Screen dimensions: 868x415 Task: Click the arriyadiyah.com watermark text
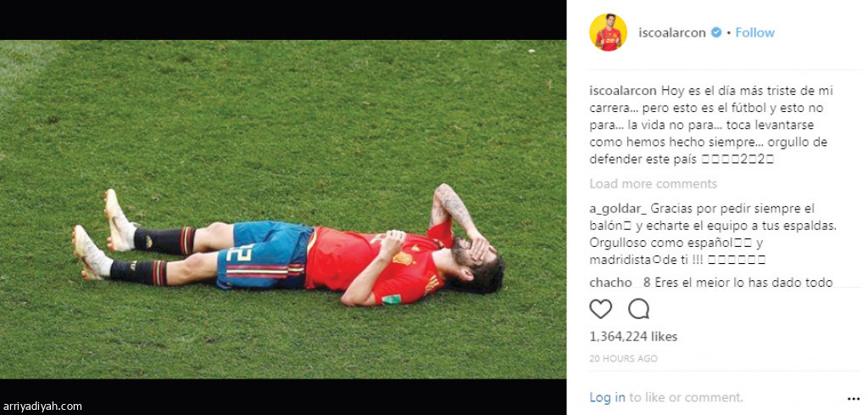coord(42,407)
